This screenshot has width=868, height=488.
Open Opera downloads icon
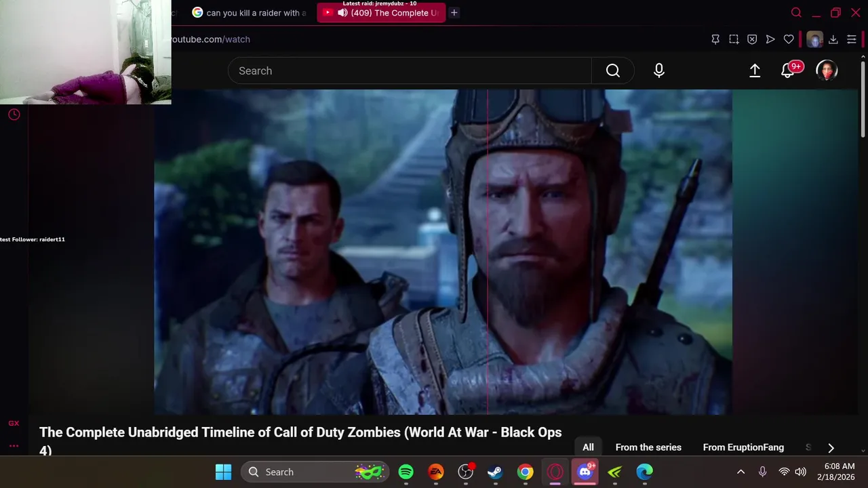pyautogui.click(x=833, y=39)
